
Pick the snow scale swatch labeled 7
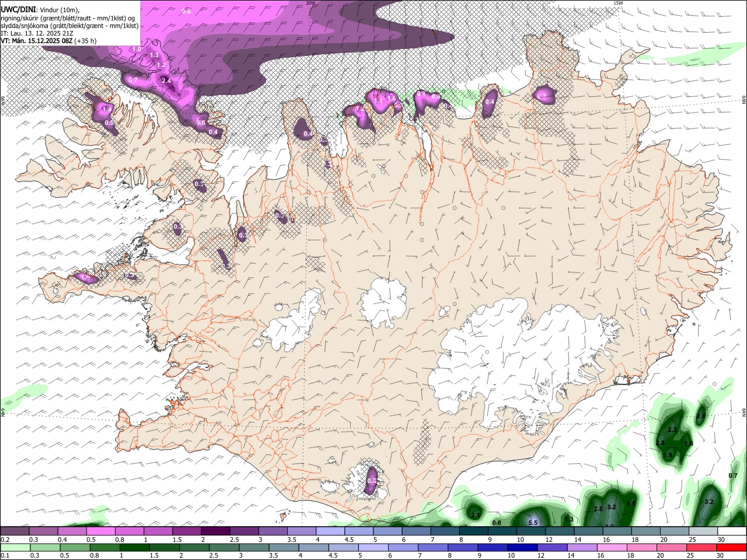(445, 531)
